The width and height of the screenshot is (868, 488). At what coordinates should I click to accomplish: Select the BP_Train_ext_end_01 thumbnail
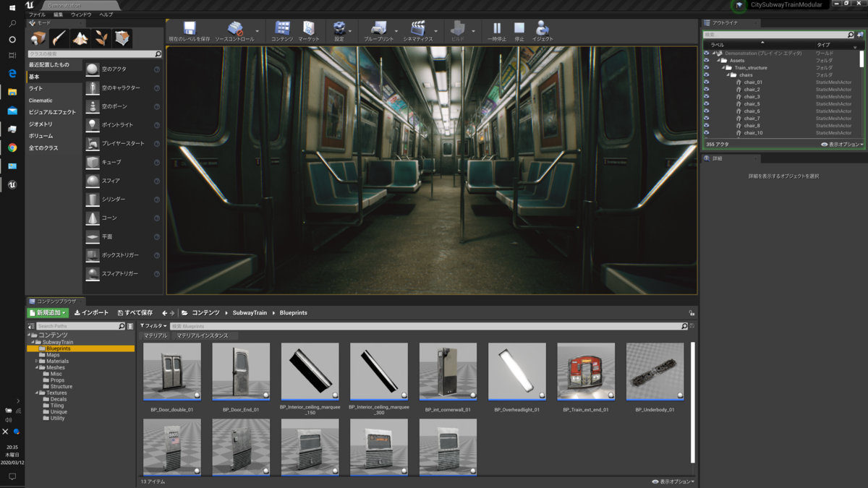click(x=585, y=372)
